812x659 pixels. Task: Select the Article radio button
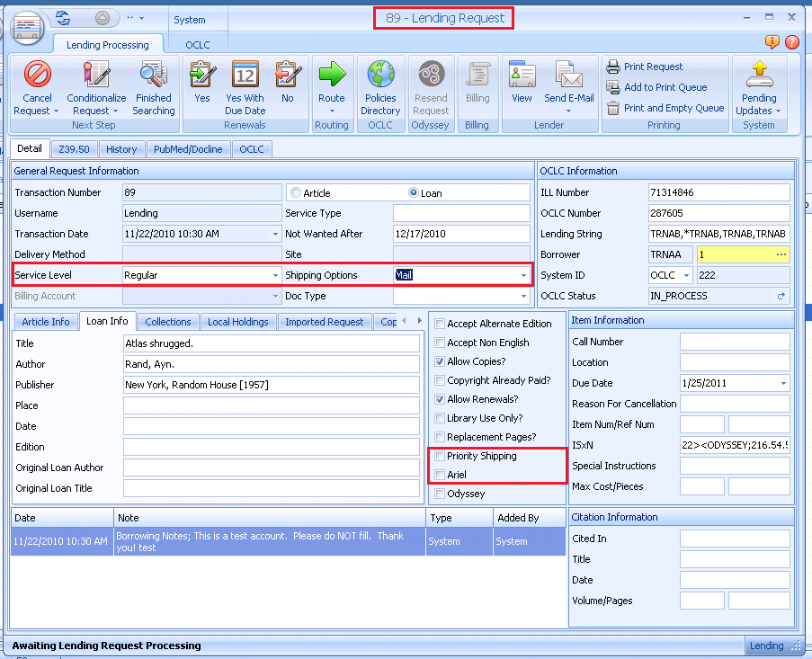click(x=296, y=192)
